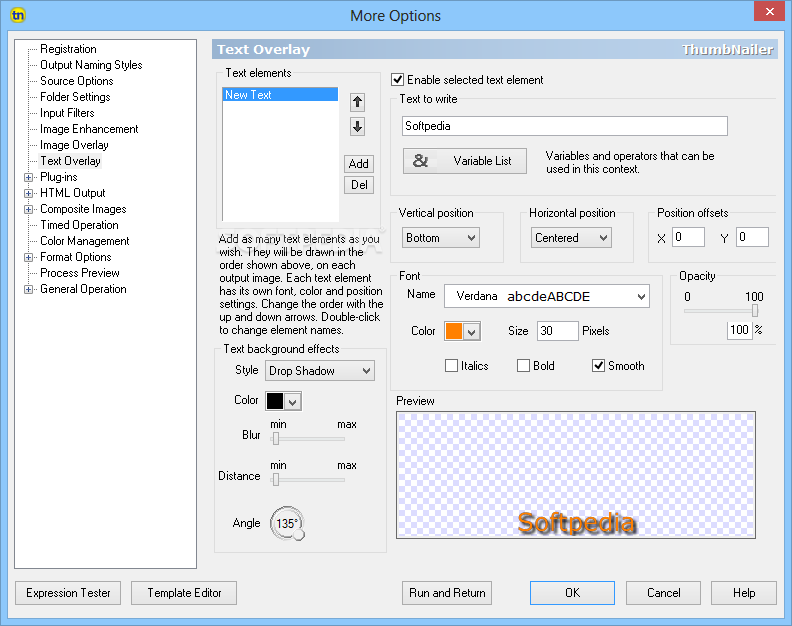This screenshot has height=626, width=792.
Task: Move text element up with up arrow
Action: click(x=358, y=102)
